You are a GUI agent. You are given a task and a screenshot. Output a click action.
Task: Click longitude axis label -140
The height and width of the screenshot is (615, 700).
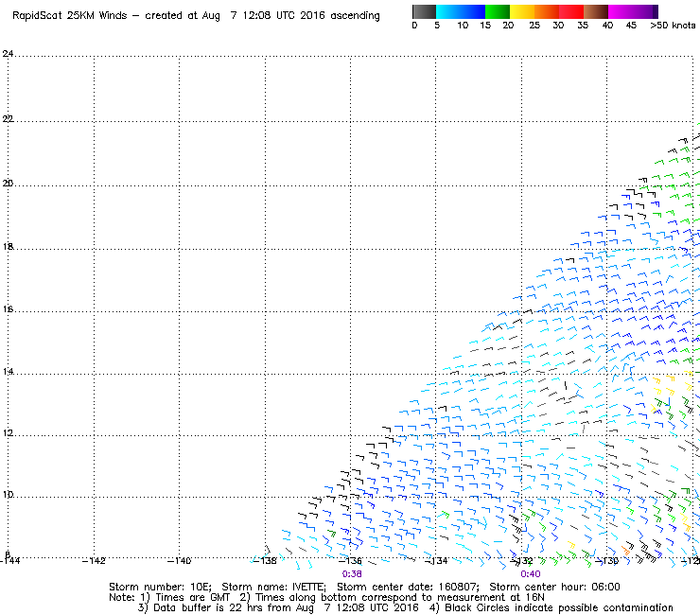(x=179, y=561)
